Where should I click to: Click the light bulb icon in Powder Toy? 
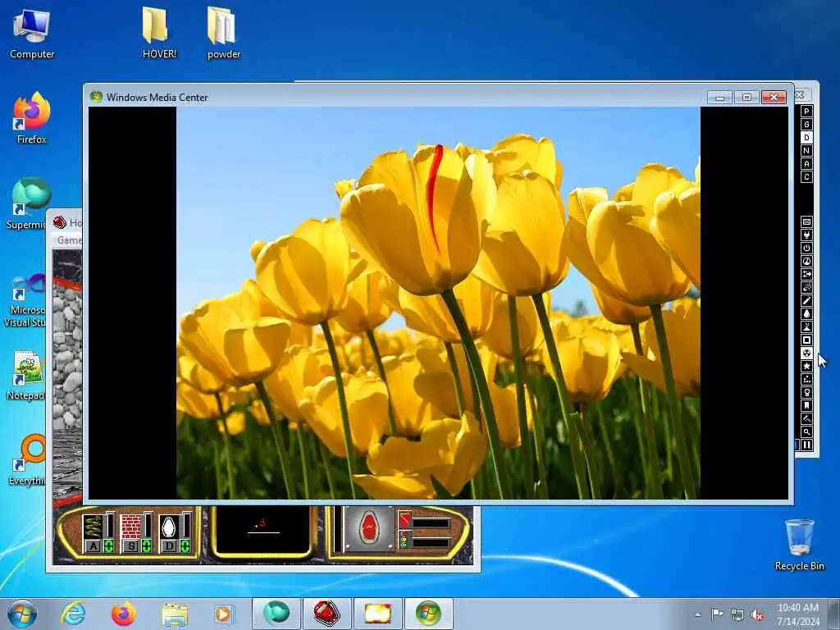click(806, 392)
